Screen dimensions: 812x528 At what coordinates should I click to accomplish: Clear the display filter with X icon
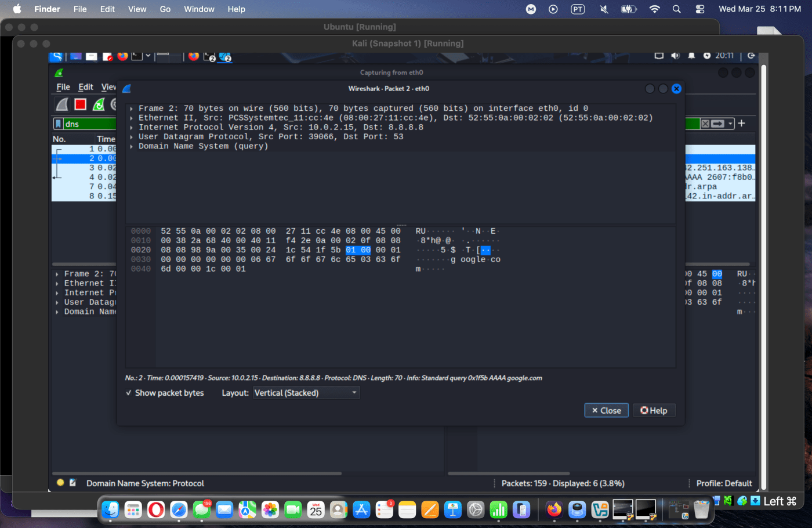click(705, 124)
